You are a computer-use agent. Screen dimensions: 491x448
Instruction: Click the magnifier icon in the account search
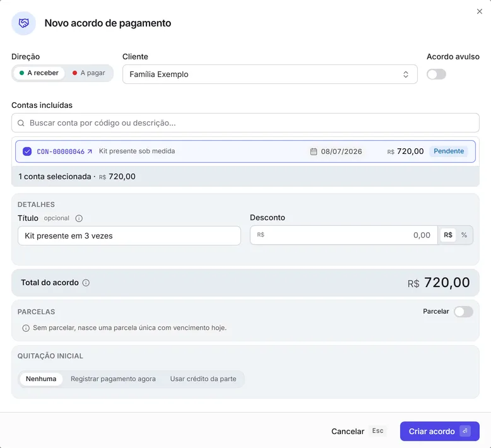(21, 123)
